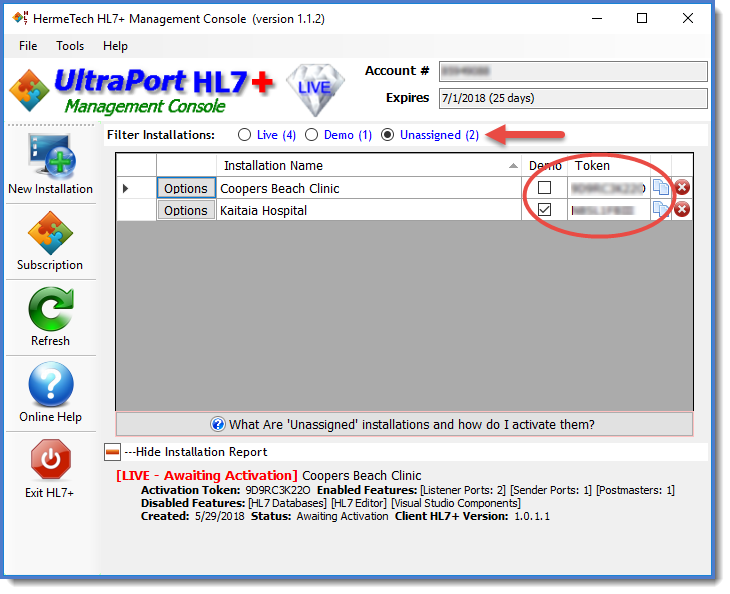The width and height of the screenshot is (730, 594).
Task: Open Online Help question mark icon
Action: (x=51, y=385)
